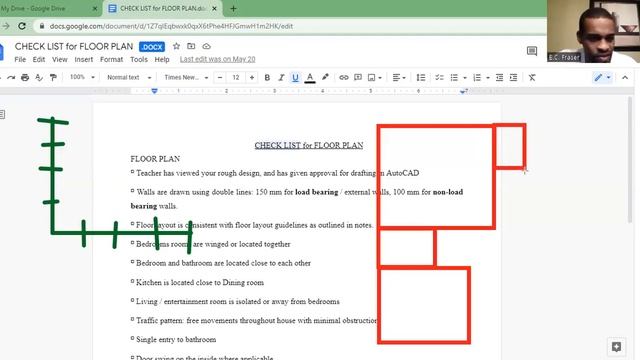Select the Paint format roller icon
The width and height of the screenshot is (640, 360).
point(53,78)
